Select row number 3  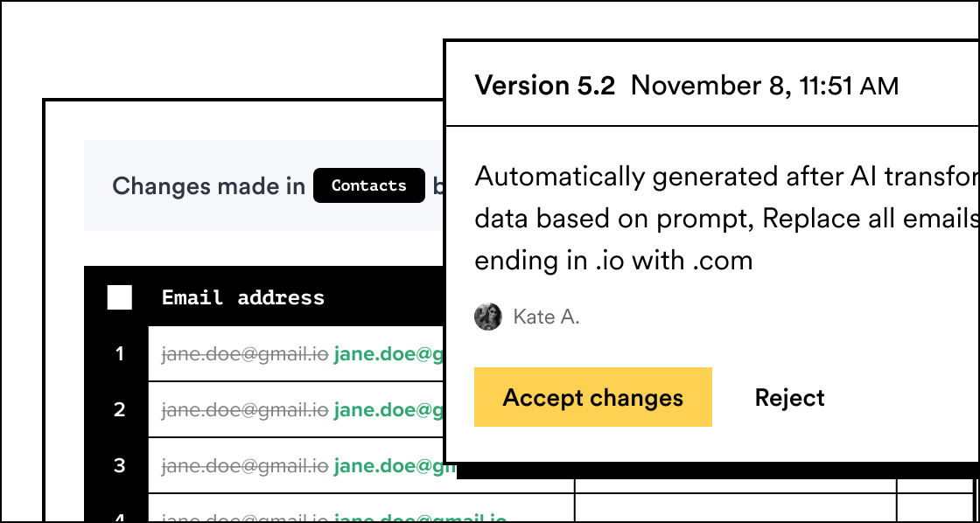pyautogui.click(x=120, y=465)
